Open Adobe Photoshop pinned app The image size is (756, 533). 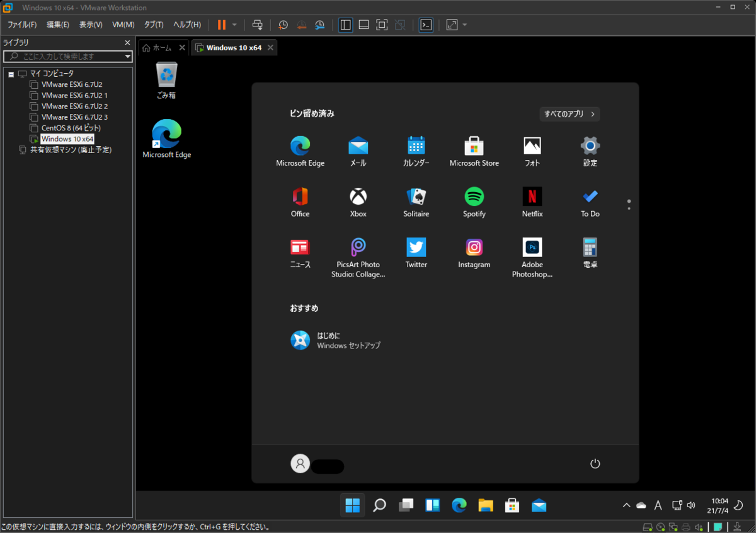[532, 258]
